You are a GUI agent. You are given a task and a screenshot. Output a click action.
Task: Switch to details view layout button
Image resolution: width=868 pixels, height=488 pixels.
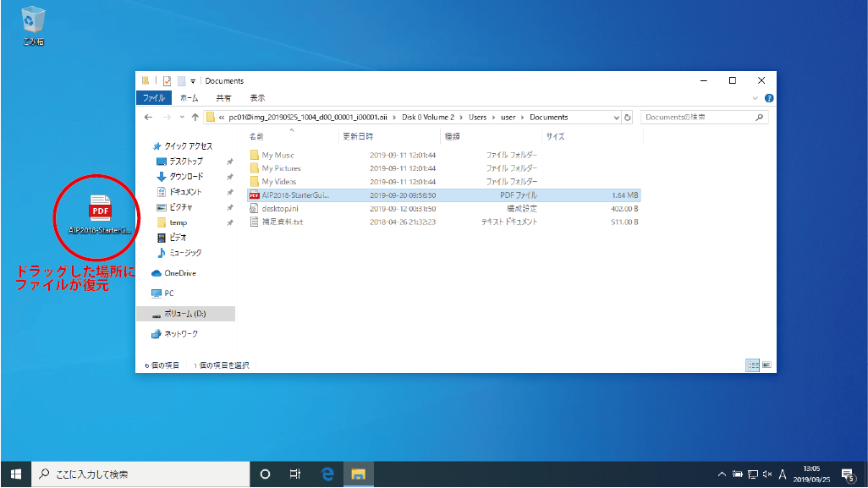click(x=752, y=365)
